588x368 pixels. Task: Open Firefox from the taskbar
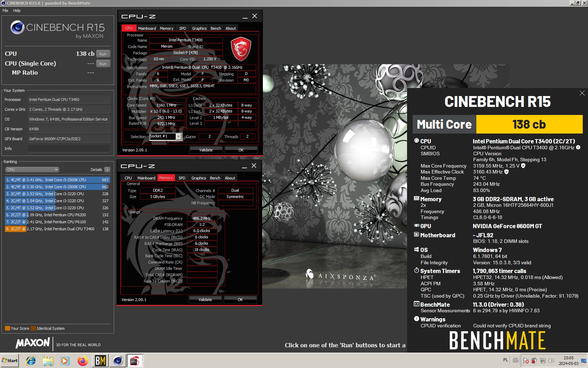pyautogui.click(x=83, y=361)
